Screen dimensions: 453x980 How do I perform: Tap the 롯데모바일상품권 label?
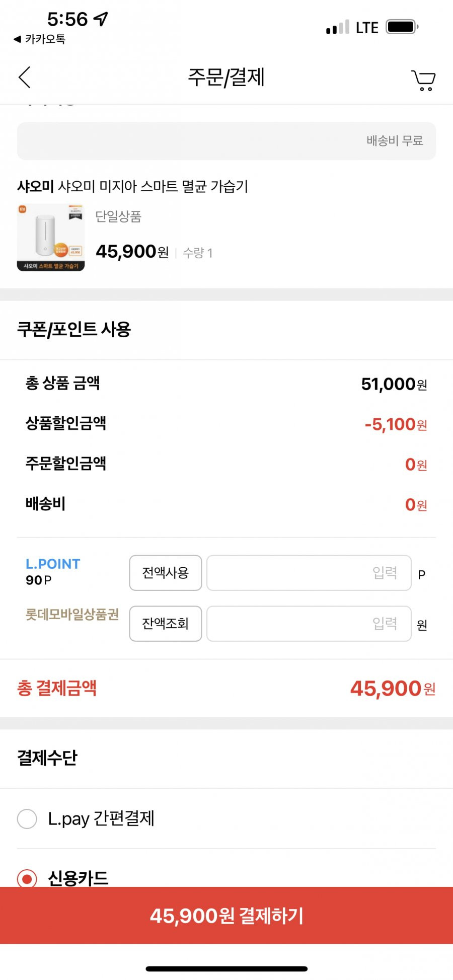pyautogui.click(x=72, y=614)
